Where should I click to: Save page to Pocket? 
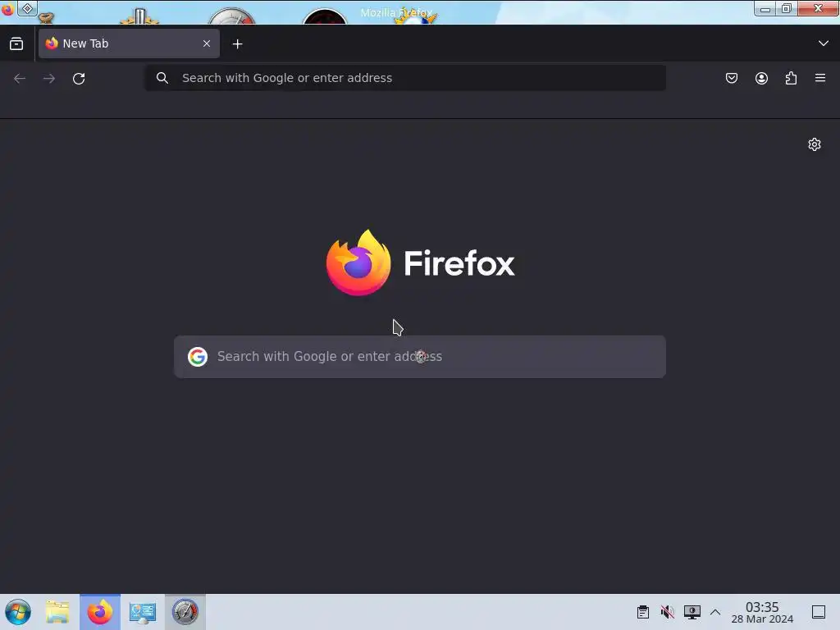click(x=732, y=78)
